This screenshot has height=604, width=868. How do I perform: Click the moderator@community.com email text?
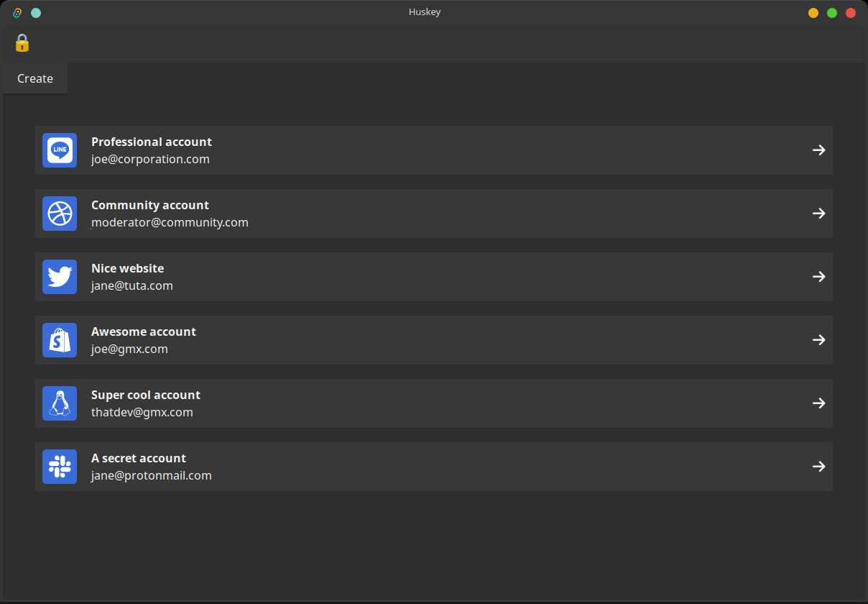pyautogui.click(x=170, y=223)
